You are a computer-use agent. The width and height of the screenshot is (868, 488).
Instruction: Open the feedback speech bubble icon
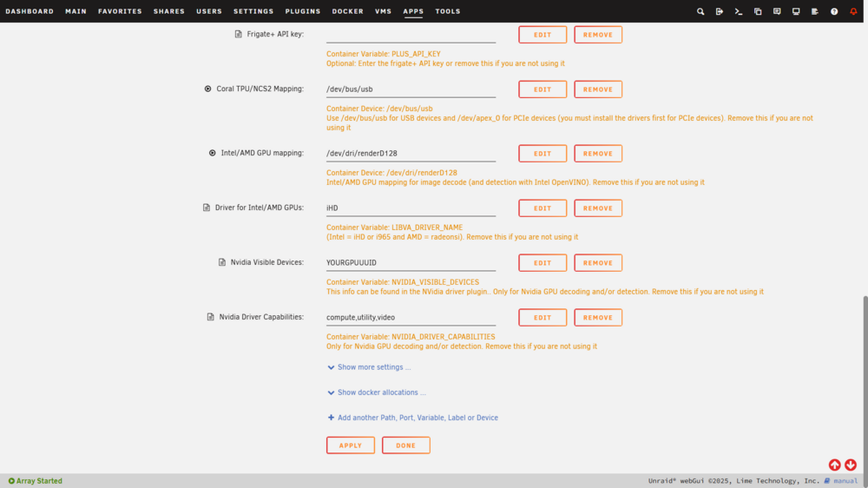tap(777, 11)
